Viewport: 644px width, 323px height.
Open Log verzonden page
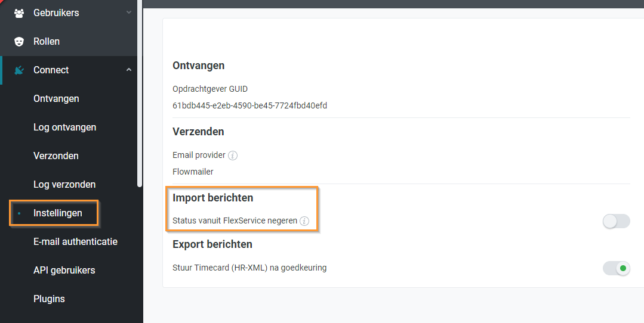(x=64, y=185)
